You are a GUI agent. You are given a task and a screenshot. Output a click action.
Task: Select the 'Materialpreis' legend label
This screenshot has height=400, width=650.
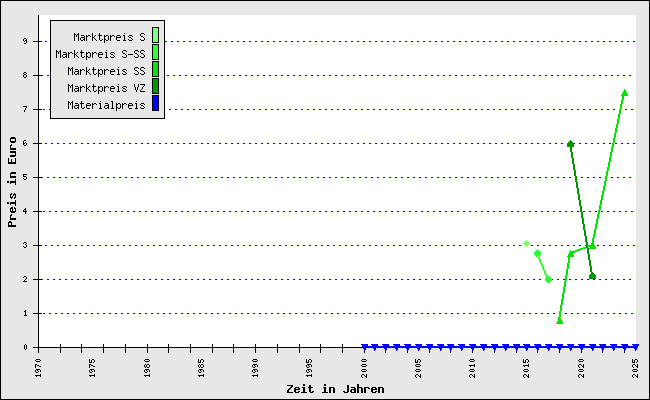(107, 105)
